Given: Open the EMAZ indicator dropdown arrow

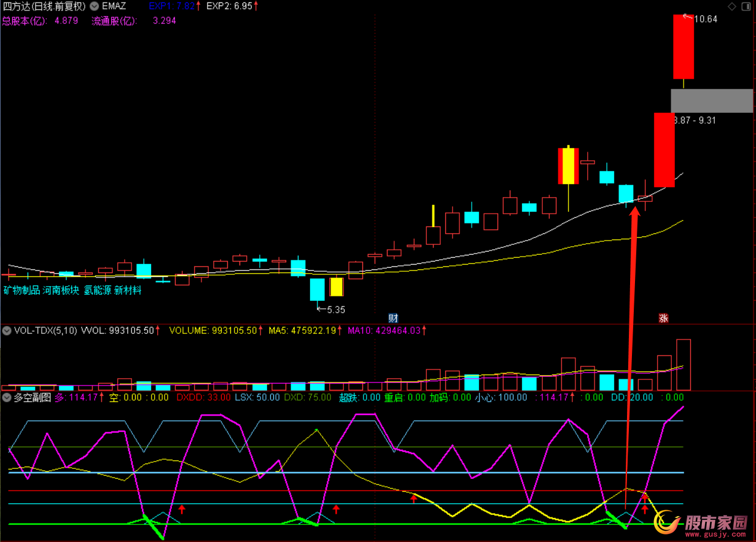Looking at the screenshot, I should pyautogui.click(x=94, y=6).
